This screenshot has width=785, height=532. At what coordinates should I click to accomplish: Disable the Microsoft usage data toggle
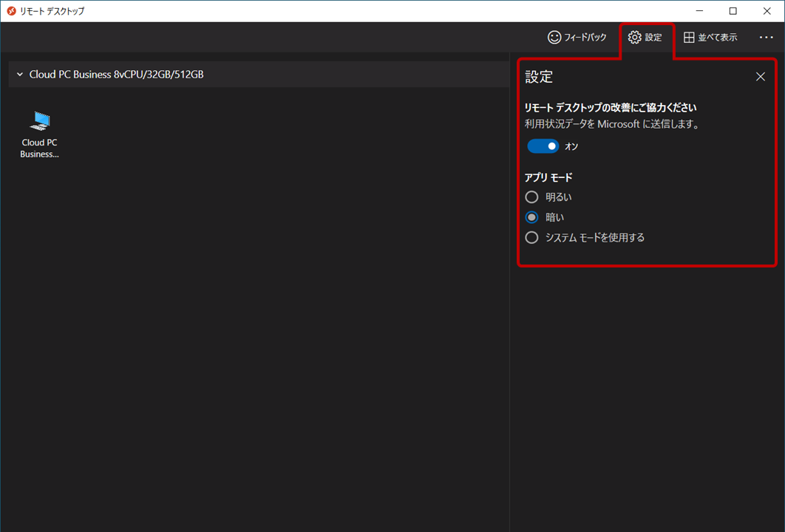(x=543, y=146)
